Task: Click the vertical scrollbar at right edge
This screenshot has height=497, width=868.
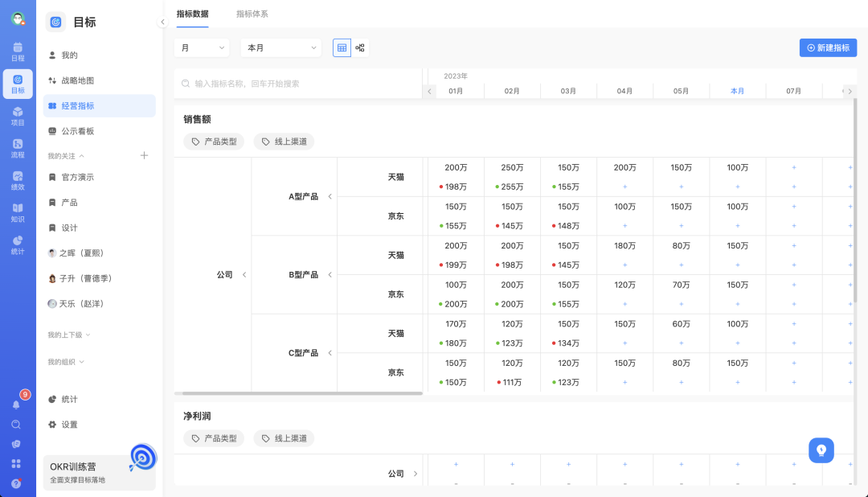Action: click(855, 200)
